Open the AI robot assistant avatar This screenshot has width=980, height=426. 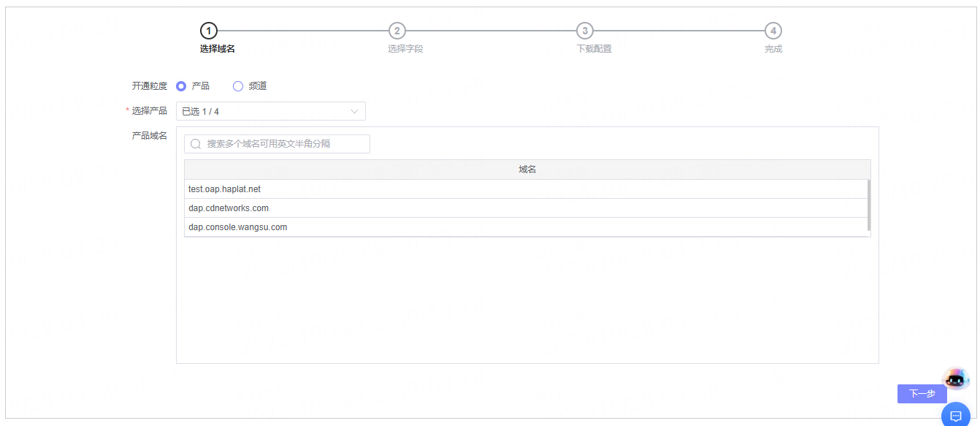point(956,379)
